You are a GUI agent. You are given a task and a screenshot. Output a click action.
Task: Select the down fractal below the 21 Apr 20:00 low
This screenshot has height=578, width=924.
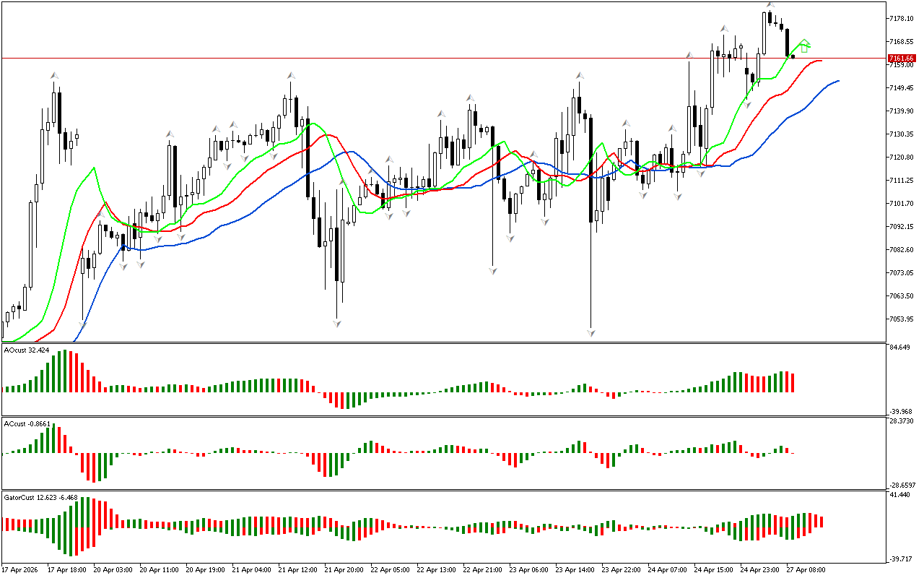coord(336,322)
